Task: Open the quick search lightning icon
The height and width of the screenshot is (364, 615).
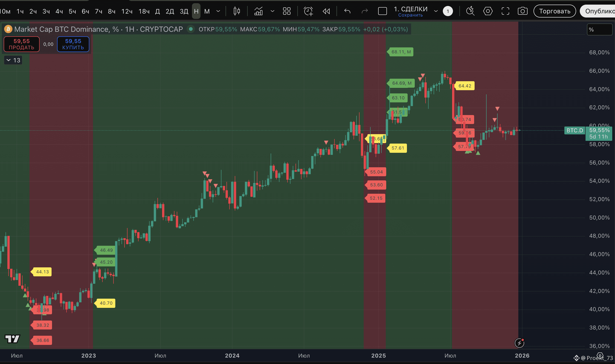Action: [470, 11]
